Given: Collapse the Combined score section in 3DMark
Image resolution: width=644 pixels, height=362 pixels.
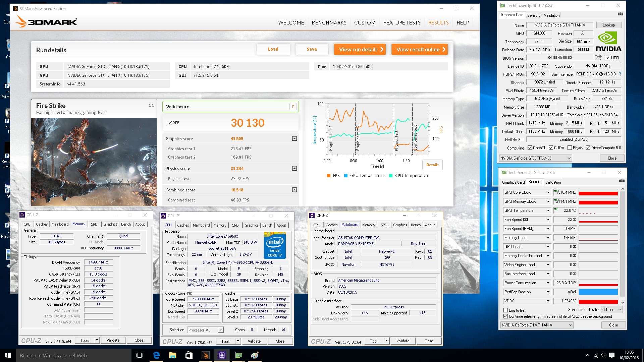Looking at the screenshot, I should coord(294,190).
